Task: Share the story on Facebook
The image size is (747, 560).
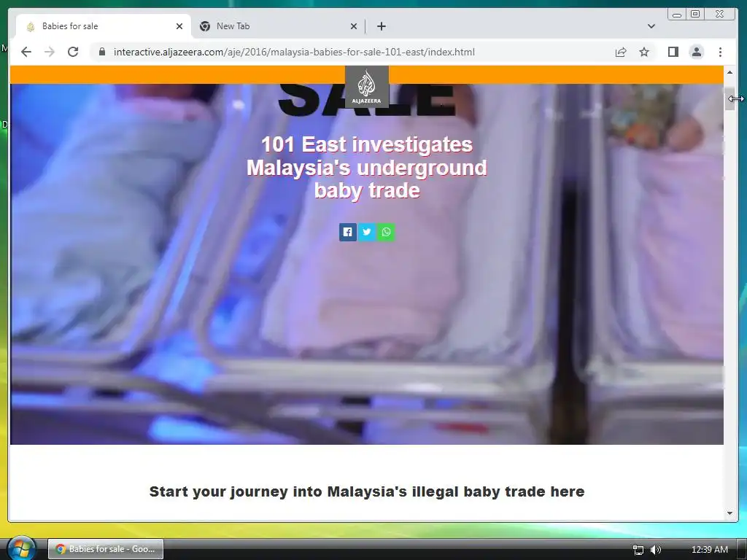Action: [348, 232]
